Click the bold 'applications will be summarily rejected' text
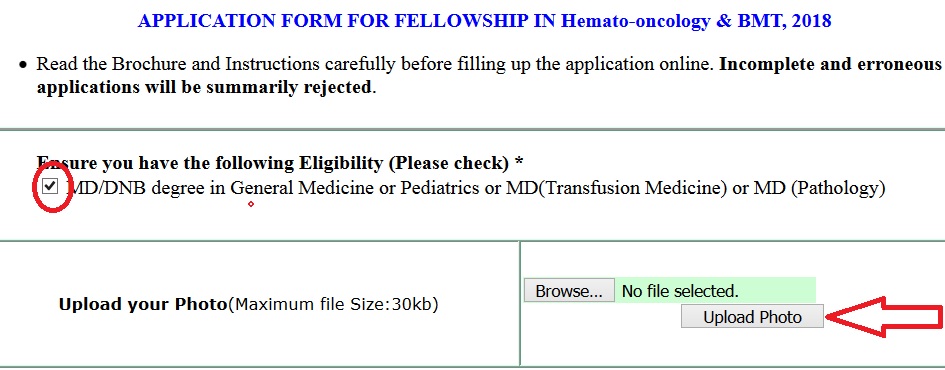Screen dimensions: 945x370 [x=204, y=87]
